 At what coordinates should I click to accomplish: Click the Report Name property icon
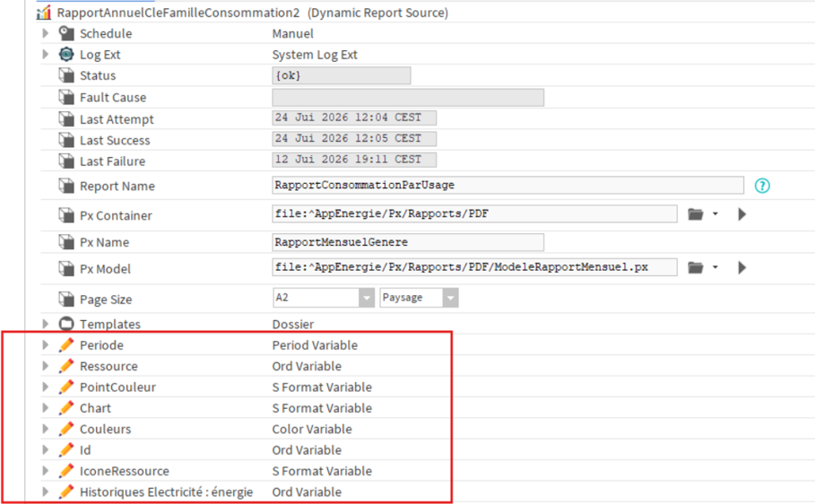(66, 186)
